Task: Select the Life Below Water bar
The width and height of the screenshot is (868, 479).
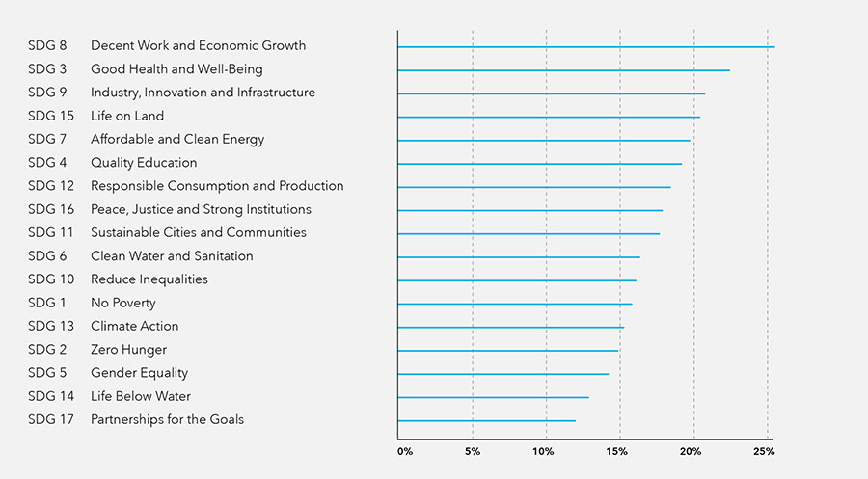Action: [493, 397]
